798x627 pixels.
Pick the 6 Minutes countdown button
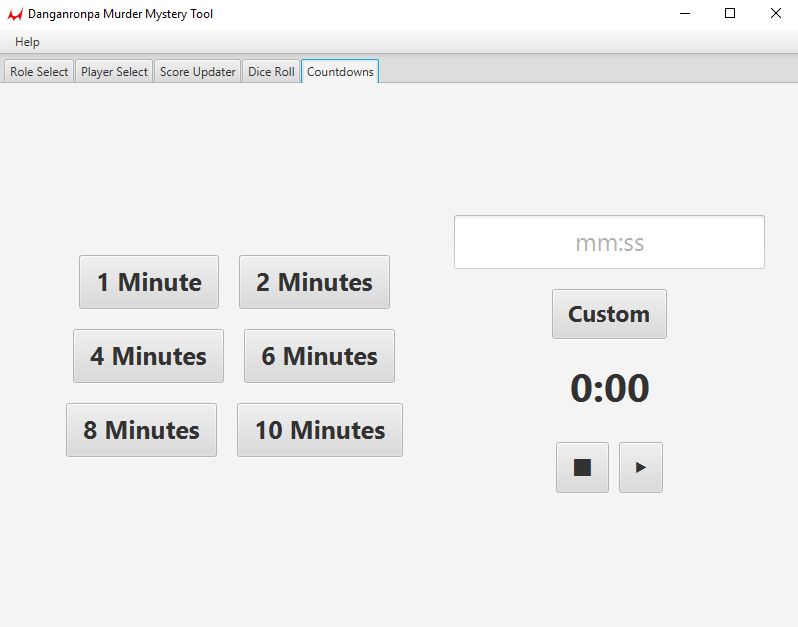point(320,356)
